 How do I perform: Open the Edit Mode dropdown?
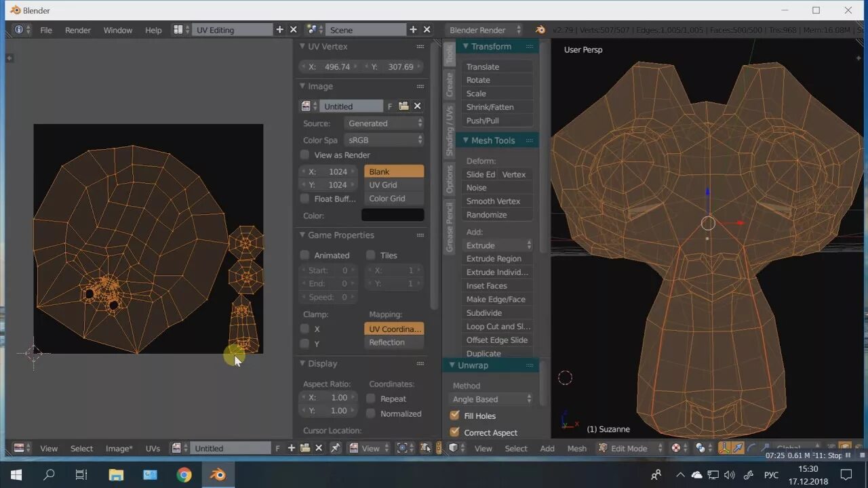pos(631,448)
